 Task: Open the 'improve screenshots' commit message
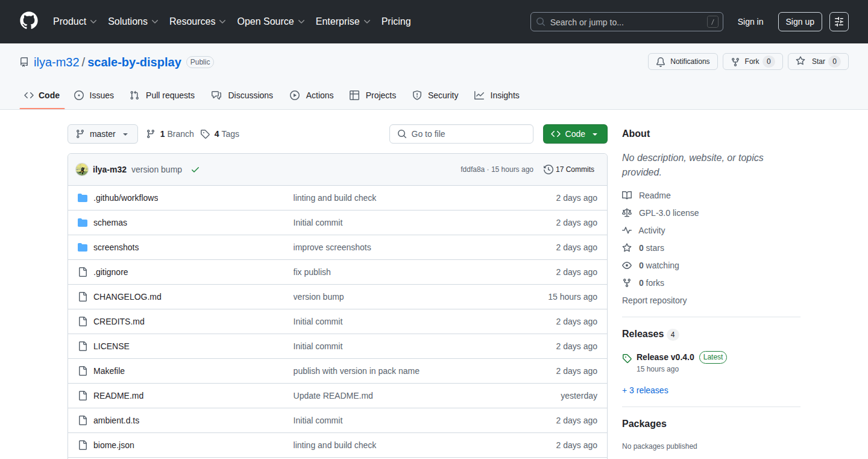(x=332, y=247)
